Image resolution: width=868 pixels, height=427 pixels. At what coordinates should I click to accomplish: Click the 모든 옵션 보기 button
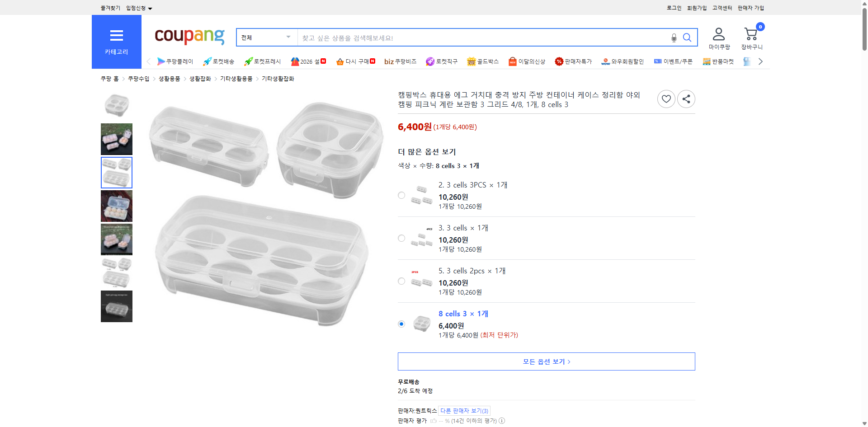pos(546,361)
